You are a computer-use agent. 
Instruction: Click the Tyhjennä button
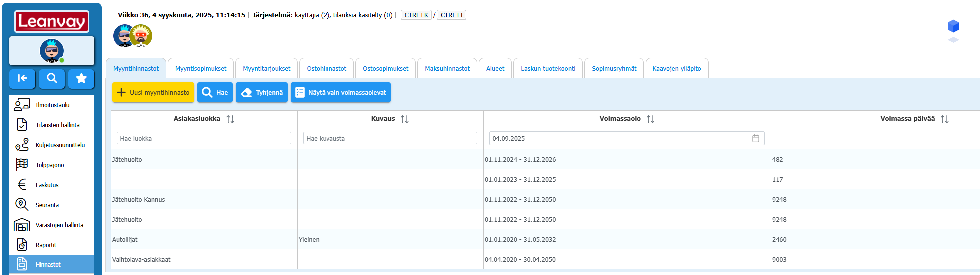click(262, 93)
